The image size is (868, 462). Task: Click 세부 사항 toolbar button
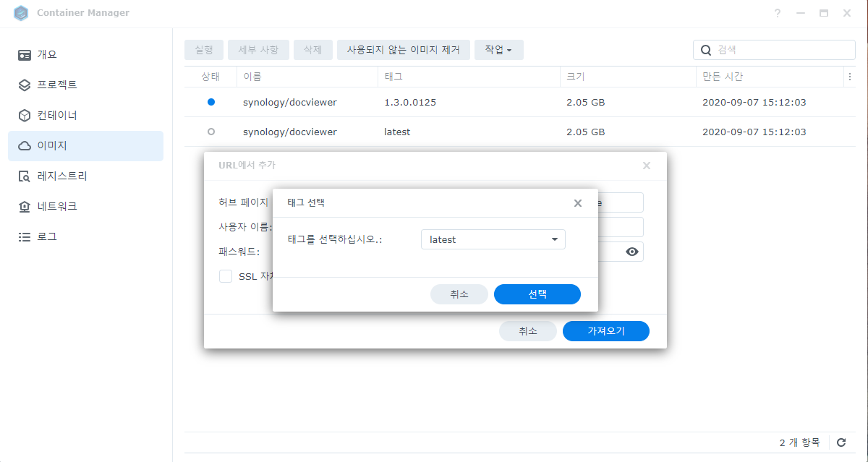258,50
